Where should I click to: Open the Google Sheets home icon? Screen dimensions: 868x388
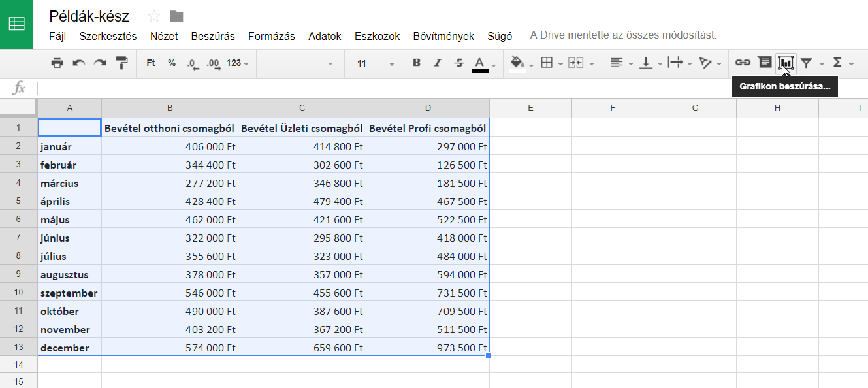coord(16,24)
